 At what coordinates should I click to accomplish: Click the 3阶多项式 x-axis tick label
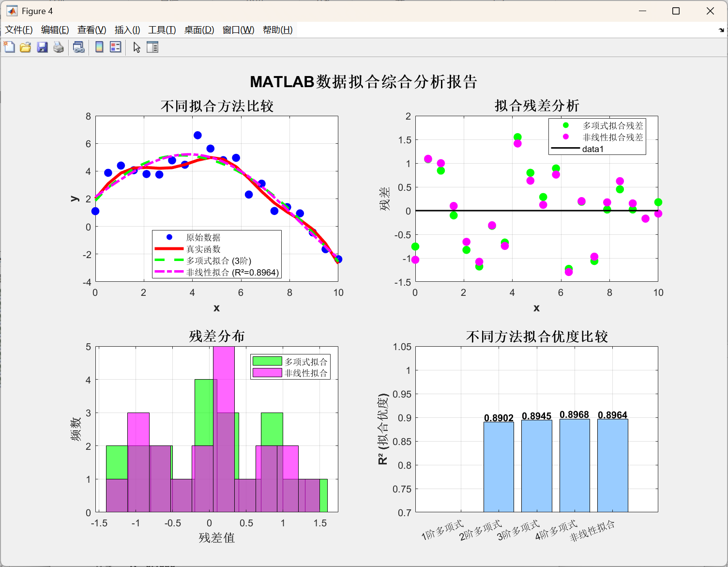pyautogui.click(x=518, y=530)
